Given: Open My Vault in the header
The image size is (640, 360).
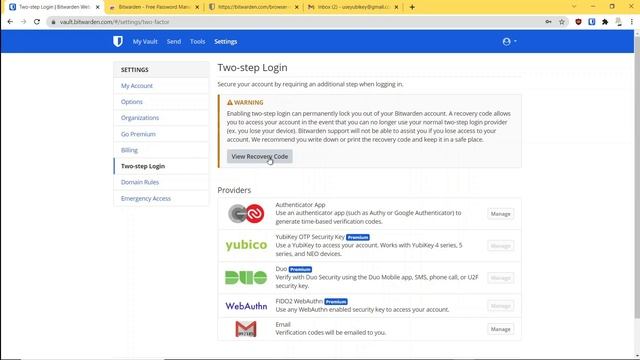Looking at the screenshot, I should point(145,41).
